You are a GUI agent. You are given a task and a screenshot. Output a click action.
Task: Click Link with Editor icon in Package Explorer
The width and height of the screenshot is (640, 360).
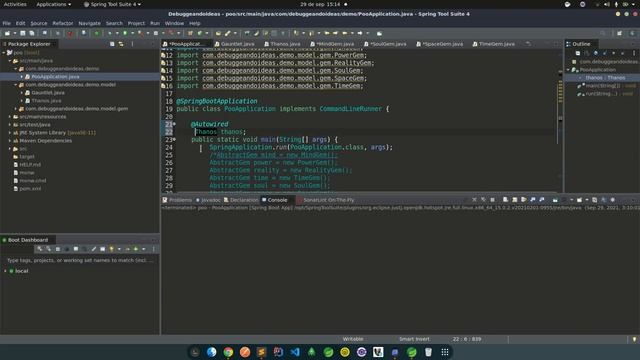coord(121,44)
